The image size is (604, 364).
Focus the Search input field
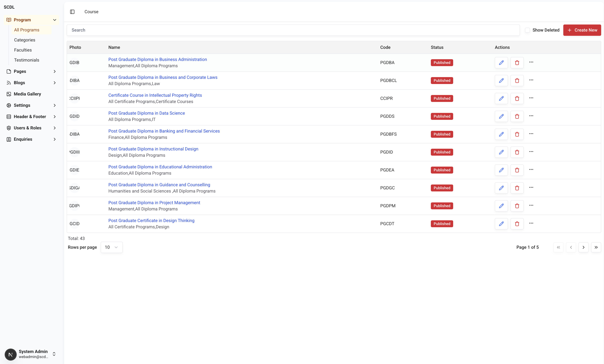(293, 30)
